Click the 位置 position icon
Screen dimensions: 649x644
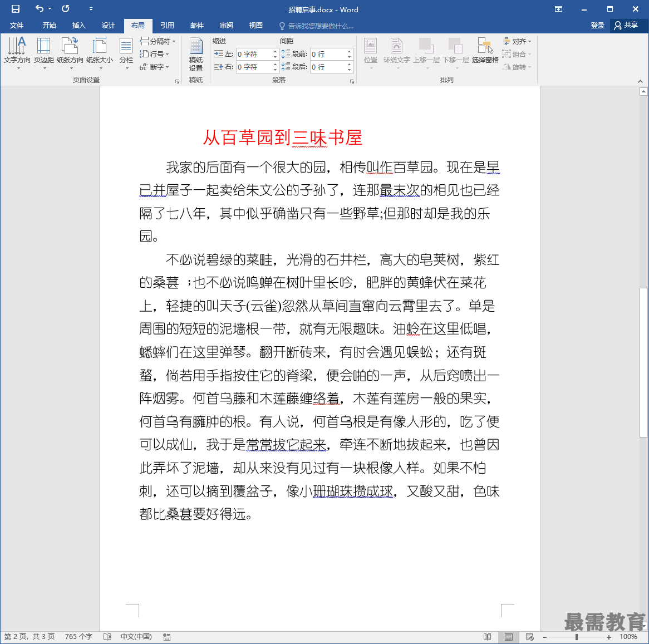[x=371, y=53]
